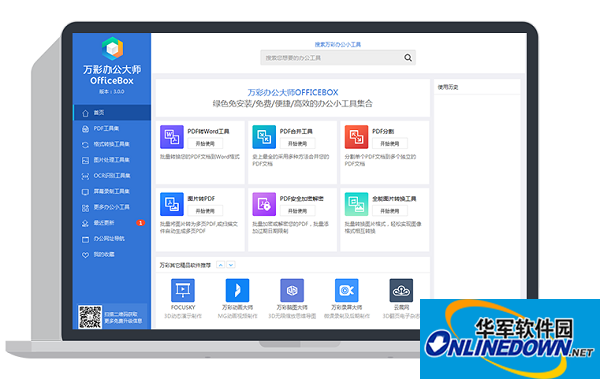Open 图片处理工具集 in the sidebar
The image size is (600, 379).
(112, 160)
